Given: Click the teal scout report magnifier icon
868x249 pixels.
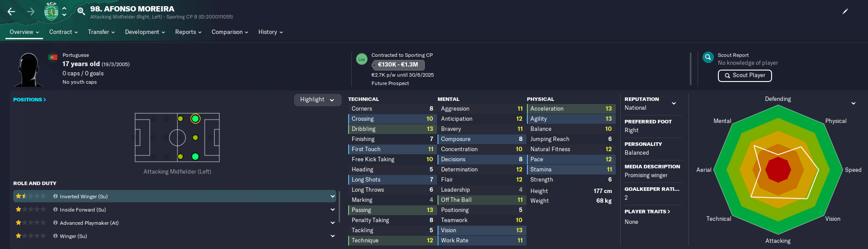Looking at the screenshot, I should click(708, 57).
